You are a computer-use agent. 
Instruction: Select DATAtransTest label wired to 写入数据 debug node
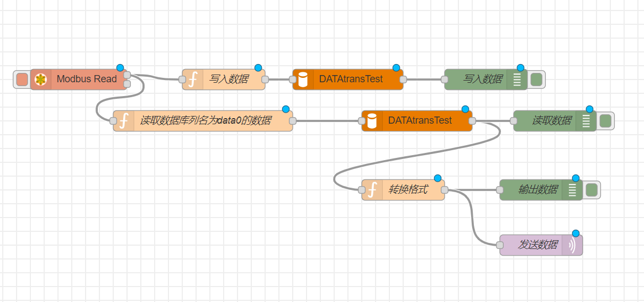[x=351, y=79]
